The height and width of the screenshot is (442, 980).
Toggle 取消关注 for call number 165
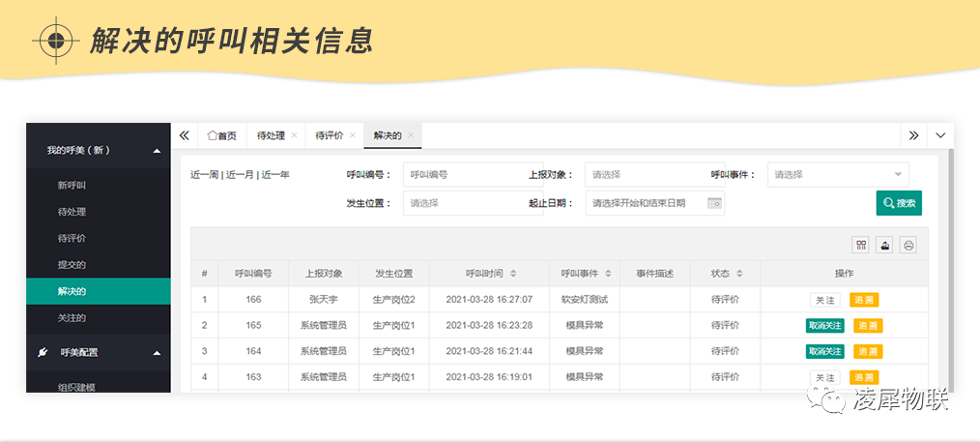pyautogui.click(x=824, y=326)
